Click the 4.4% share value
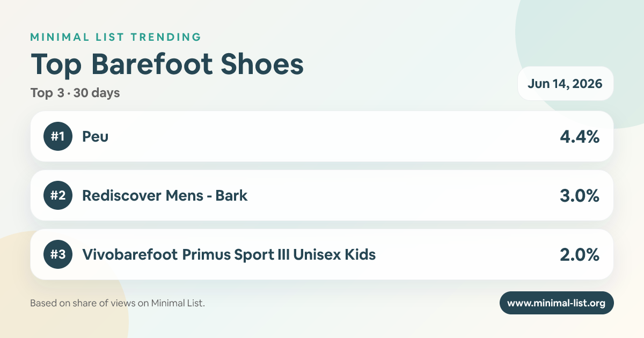Viewport: 644px width, 338px height. pyautogui.click(x=579, y=137)
